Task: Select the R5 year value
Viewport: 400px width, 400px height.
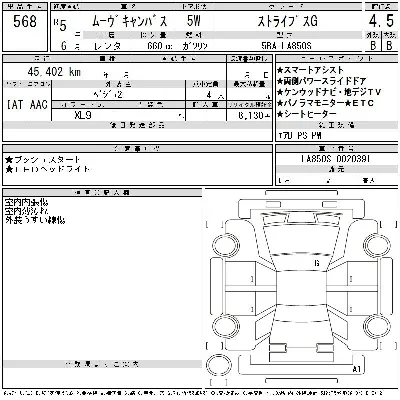Action: coord(60,25)
